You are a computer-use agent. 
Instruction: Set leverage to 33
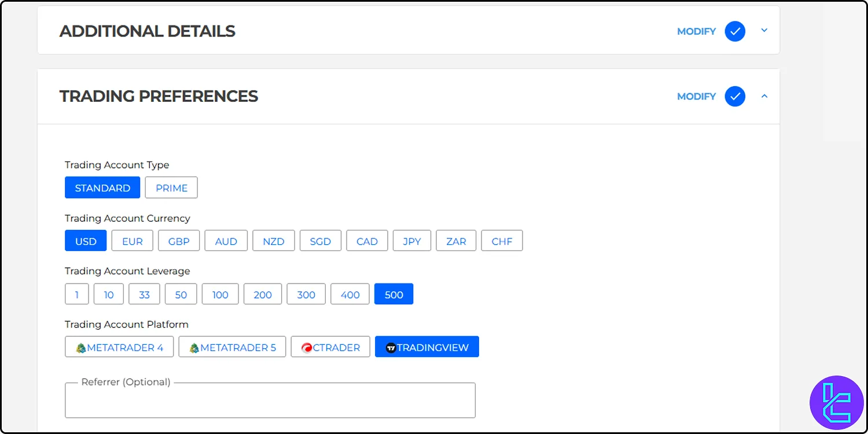(x=144, y=294)
